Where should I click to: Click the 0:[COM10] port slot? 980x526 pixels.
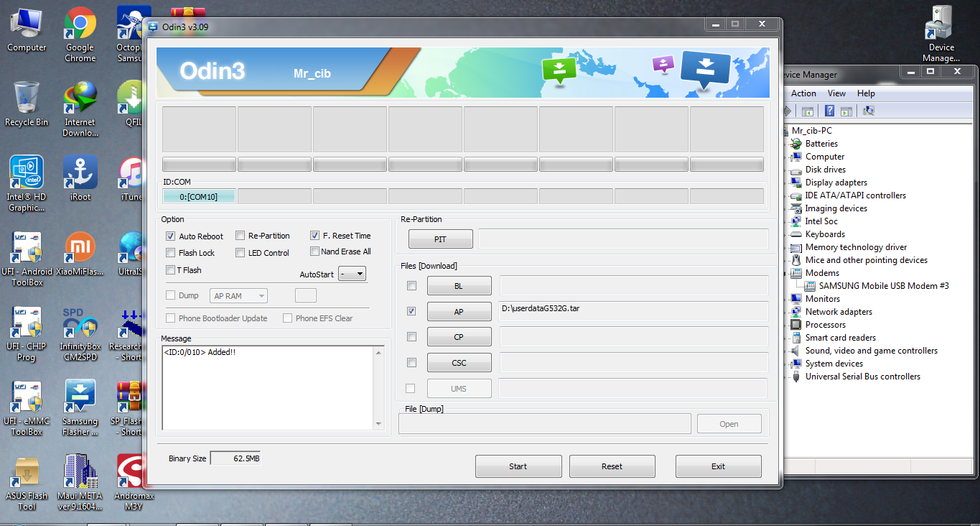199,196
